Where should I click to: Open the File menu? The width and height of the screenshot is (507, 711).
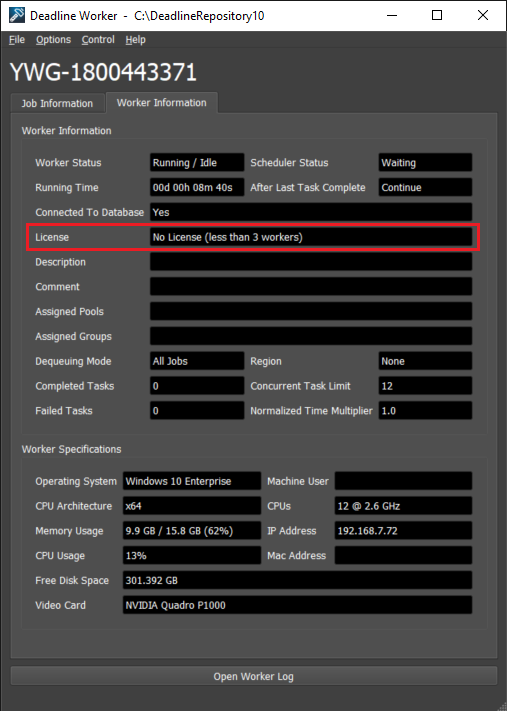click(x=17, y=40)
